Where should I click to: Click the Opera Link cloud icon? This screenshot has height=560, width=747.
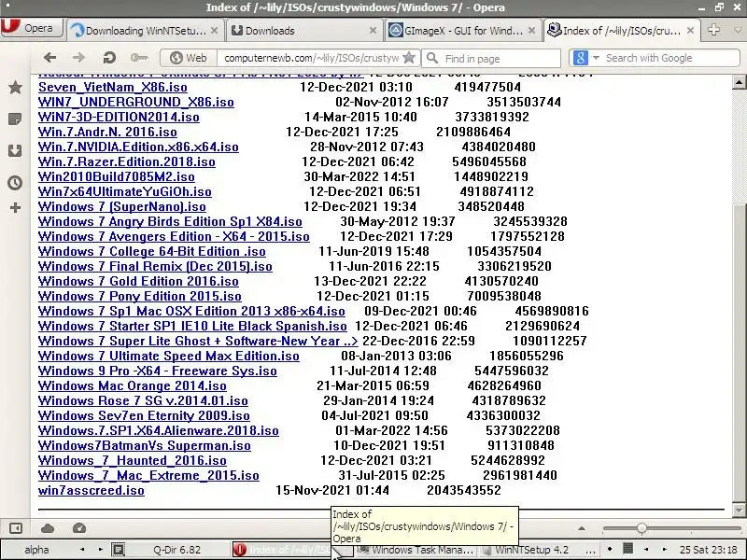[x=48, y=528]
